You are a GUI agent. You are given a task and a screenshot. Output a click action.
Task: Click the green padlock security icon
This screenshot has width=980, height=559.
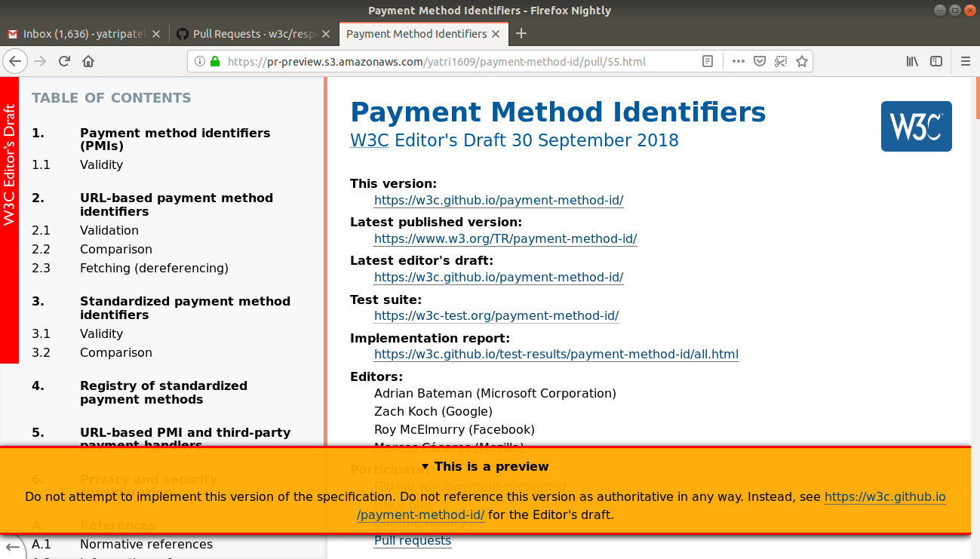coord(215,62)
